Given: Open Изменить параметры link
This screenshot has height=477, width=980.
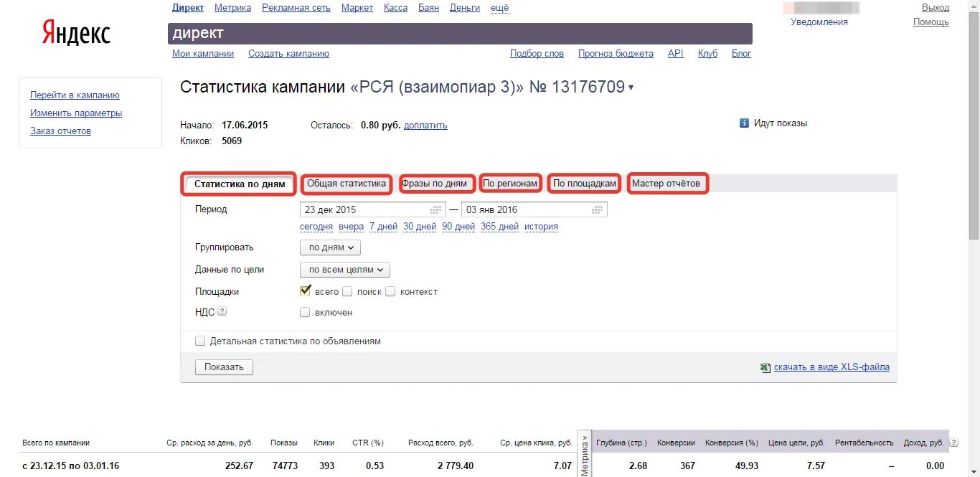Looking at the screenshot, I should 76,113.
